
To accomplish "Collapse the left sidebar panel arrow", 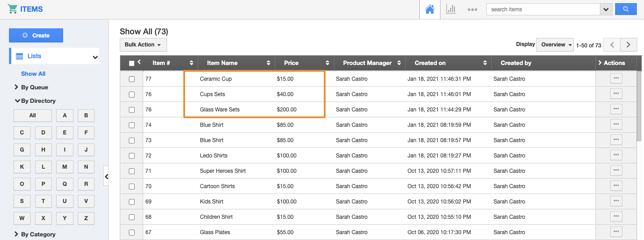I will (106, 177).
